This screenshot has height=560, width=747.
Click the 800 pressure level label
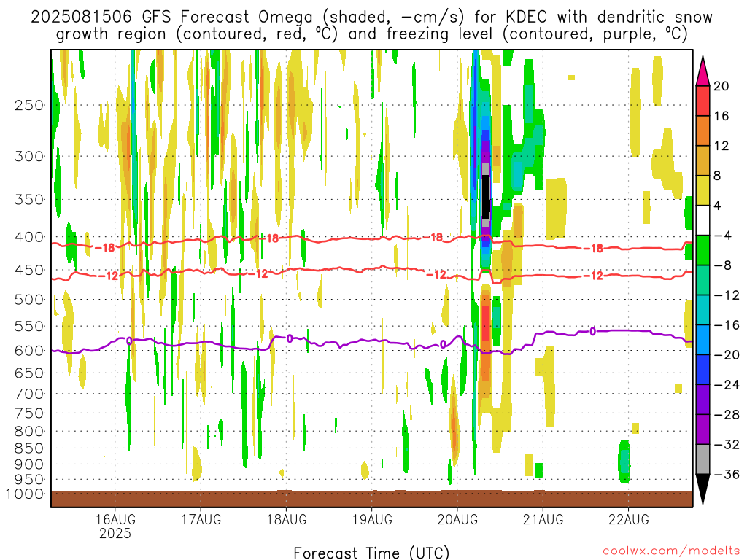(29, 431)
